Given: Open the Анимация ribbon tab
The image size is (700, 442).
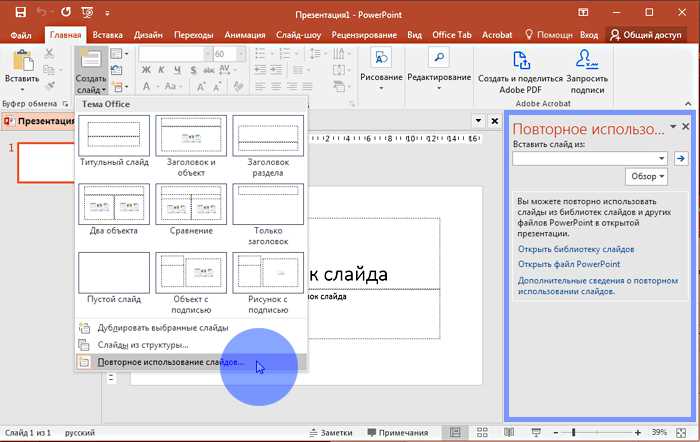Looking at the screenshot, I should (x=245, y=35).
